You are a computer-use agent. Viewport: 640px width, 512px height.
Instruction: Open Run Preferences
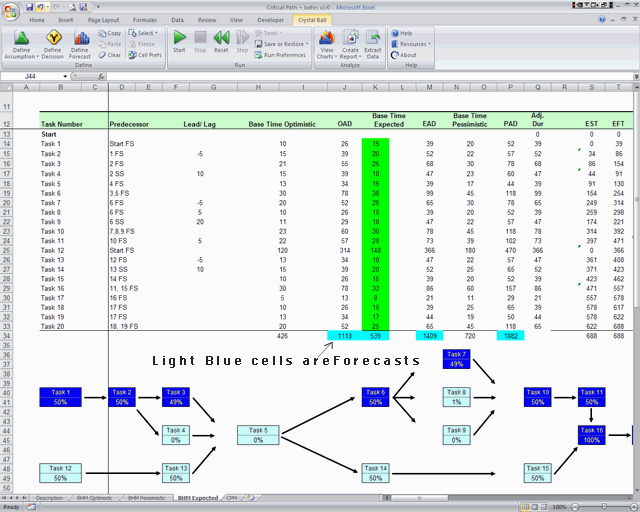point(280,55)
